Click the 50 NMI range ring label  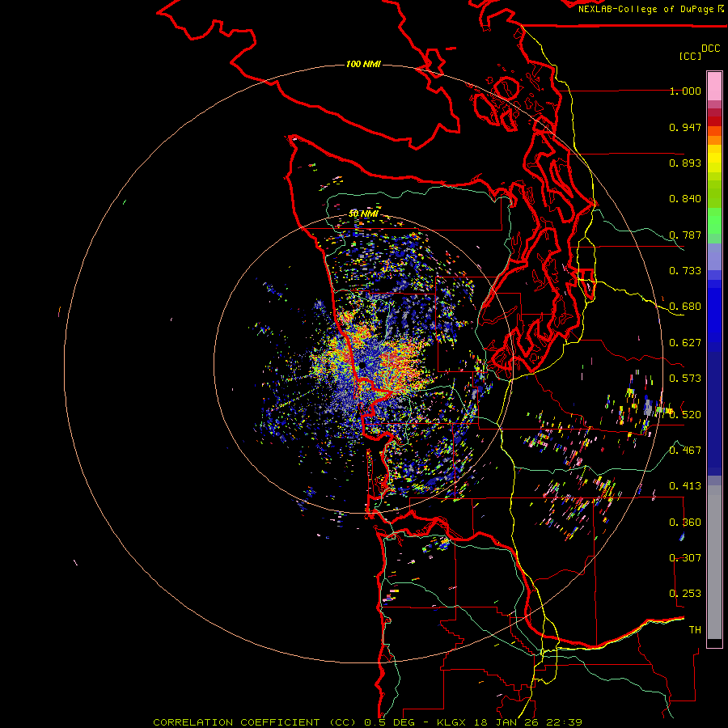click(363, 214)
